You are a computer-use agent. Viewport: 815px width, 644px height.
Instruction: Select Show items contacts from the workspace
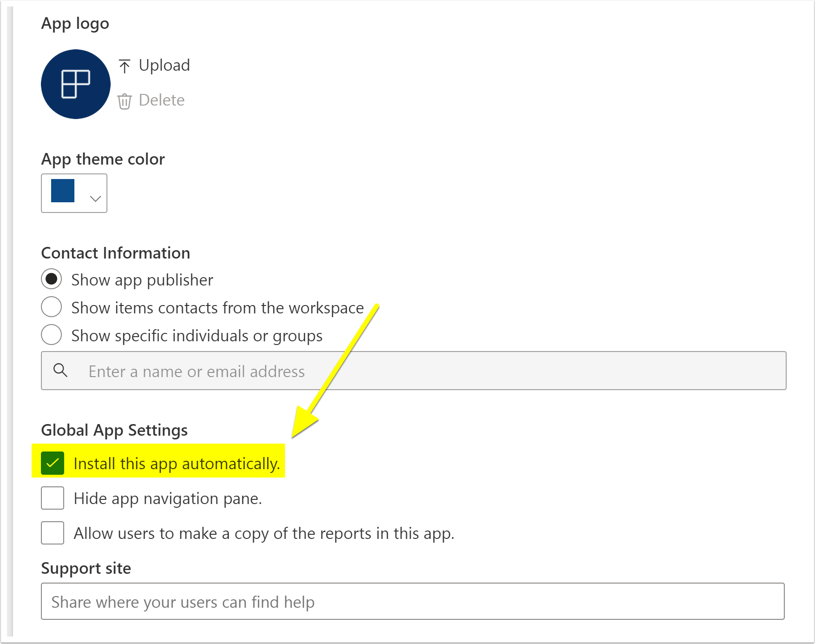point(52,307)
